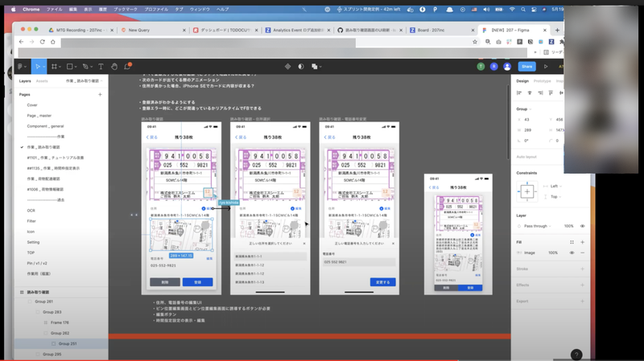Click the browser home icon
644x361 pixels.
click(53, 42)
